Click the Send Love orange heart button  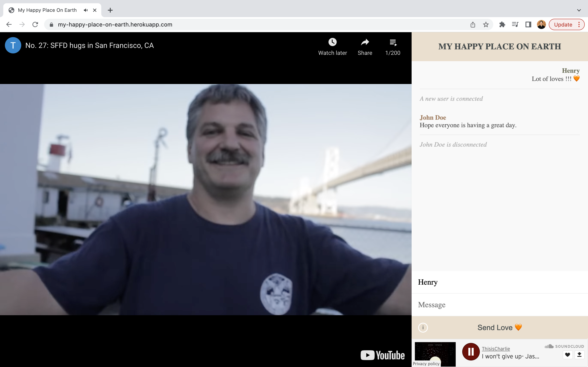[500, 327]
